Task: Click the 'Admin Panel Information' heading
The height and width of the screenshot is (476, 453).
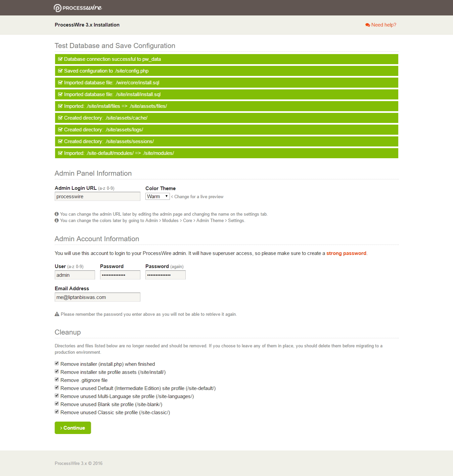Action: (93, 173)
